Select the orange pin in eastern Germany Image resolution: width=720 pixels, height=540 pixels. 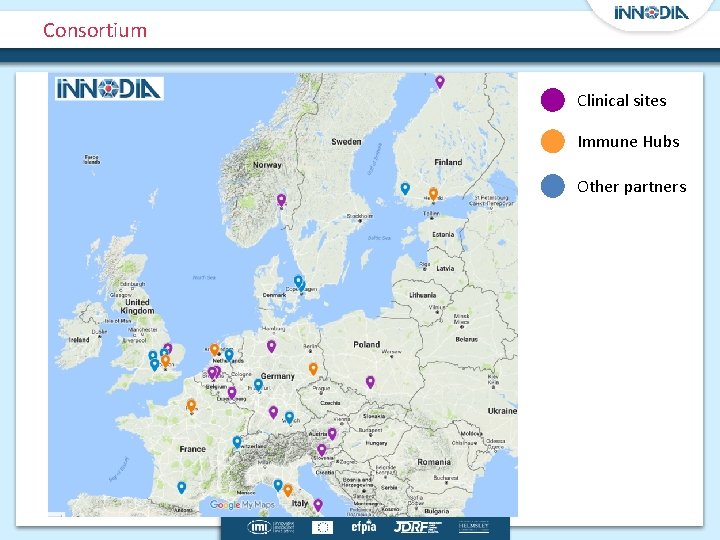tap(313, 369)
